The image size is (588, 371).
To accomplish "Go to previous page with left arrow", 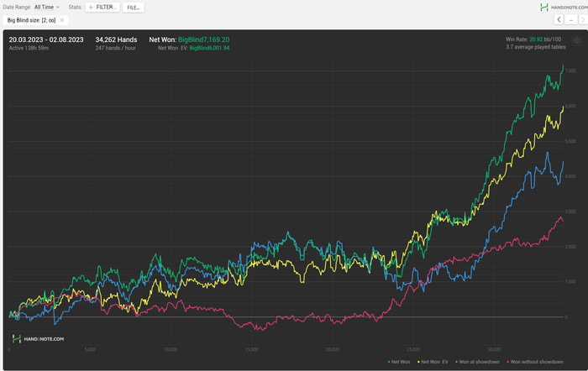I will [559, 19].
